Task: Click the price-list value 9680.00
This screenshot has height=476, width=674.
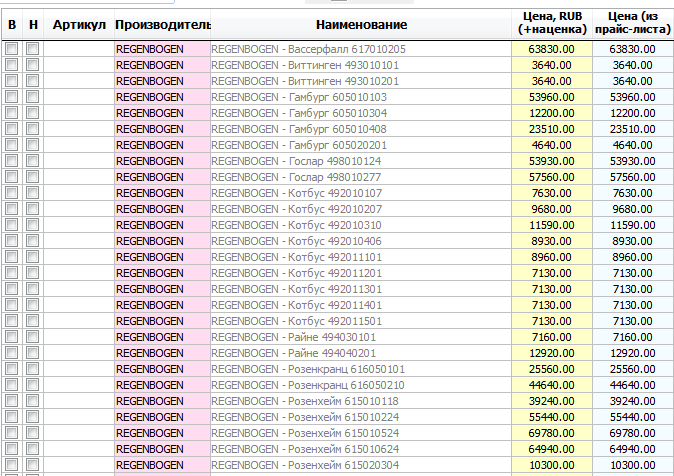Action: [633, 209]
